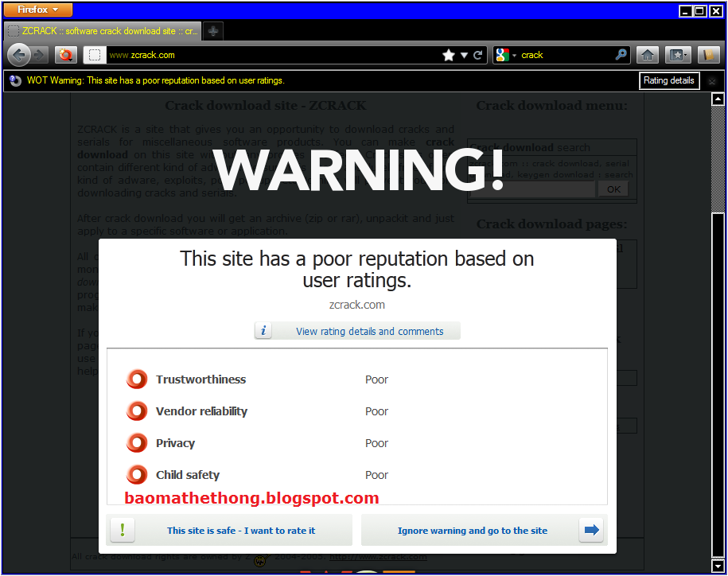Click 'This site is safe - I want to rate it'
728x576 pixels.
[x=229, y=530]
